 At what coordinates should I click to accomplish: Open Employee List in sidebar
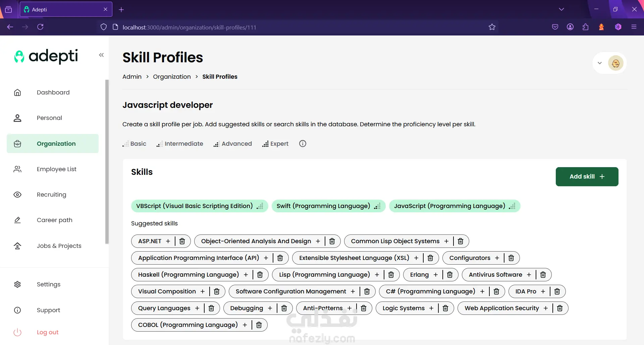(x=56, y=169)
